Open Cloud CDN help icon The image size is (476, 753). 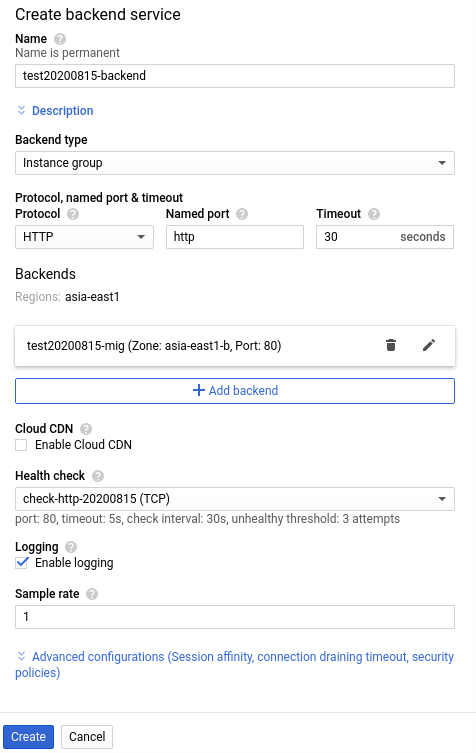[86, 429]
